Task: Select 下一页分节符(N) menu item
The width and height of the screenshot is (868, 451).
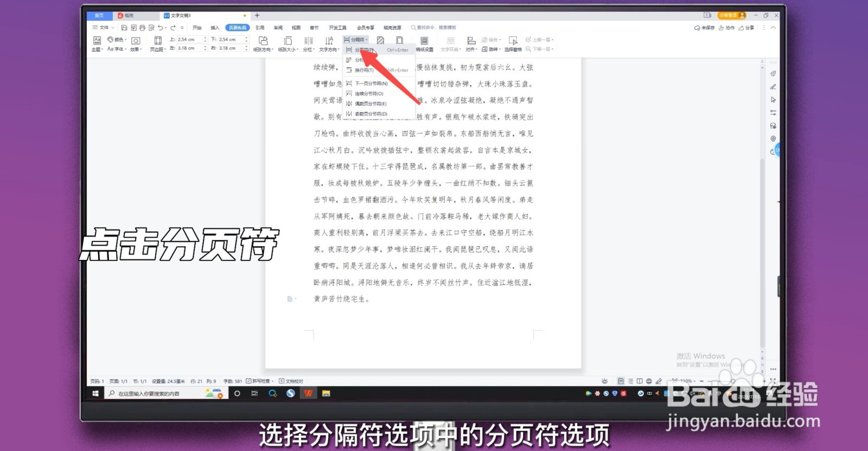Action: [x=379, y=84]
